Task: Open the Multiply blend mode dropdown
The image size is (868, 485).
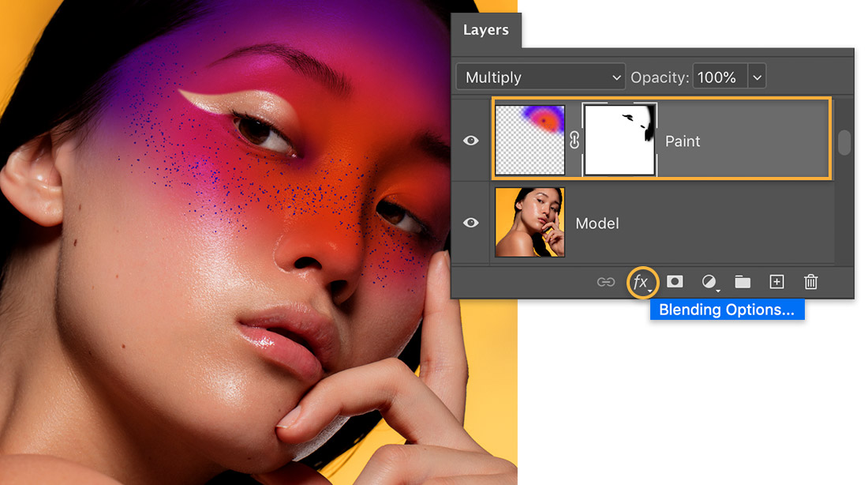Action: (541, 77)
